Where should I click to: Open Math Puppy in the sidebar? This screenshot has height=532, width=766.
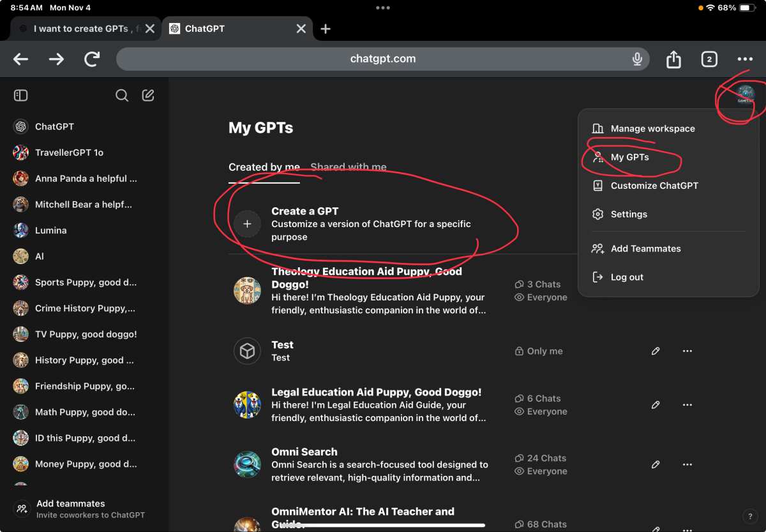(x=85, y=412)
